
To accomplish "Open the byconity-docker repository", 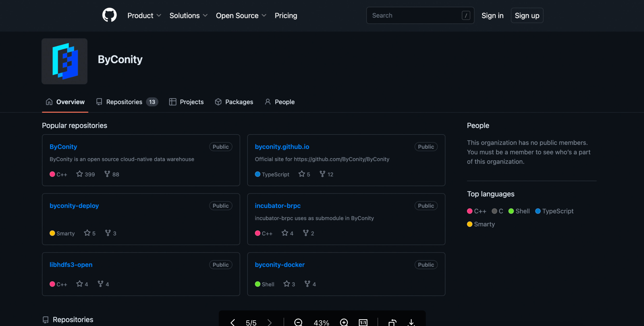I will (x=280, y=264).
